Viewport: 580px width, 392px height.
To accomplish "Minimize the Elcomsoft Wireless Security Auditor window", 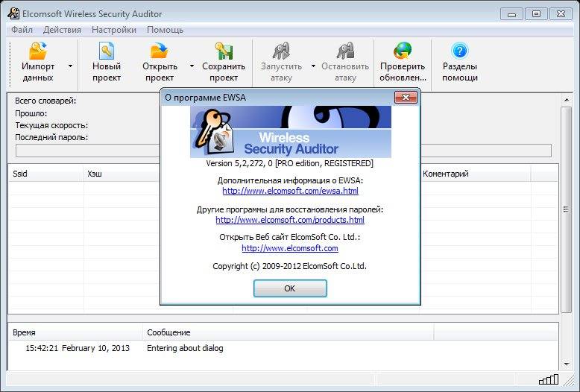I will [512, 14].
